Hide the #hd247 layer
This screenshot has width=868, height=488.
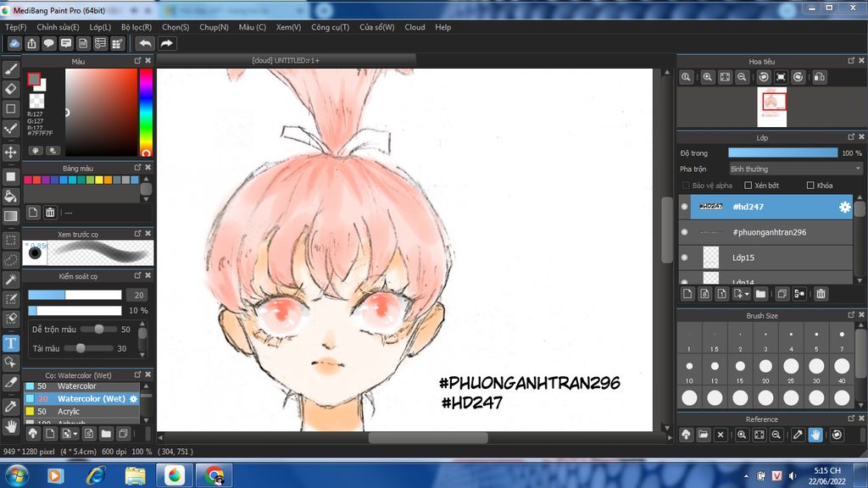tap(684, 207)
